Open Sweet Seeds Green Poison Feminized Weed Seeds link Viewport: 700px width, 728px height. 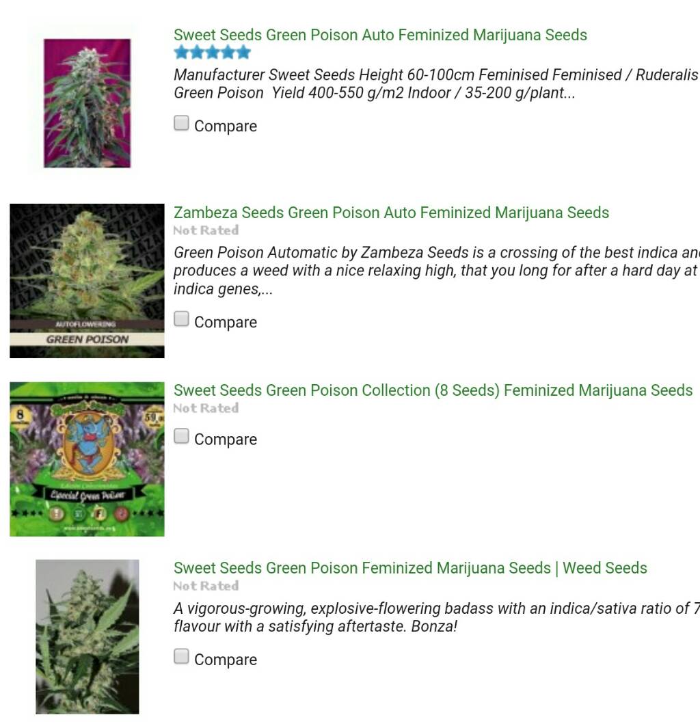click(x=410, y=568)
